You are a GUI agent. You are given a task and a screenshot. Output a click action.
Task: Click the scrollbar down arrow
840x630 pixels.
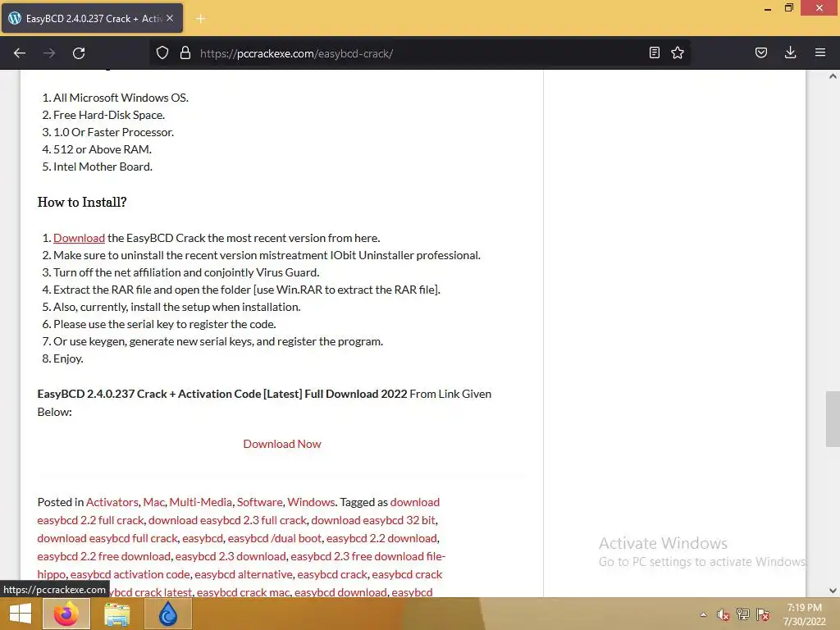(833, 591)
